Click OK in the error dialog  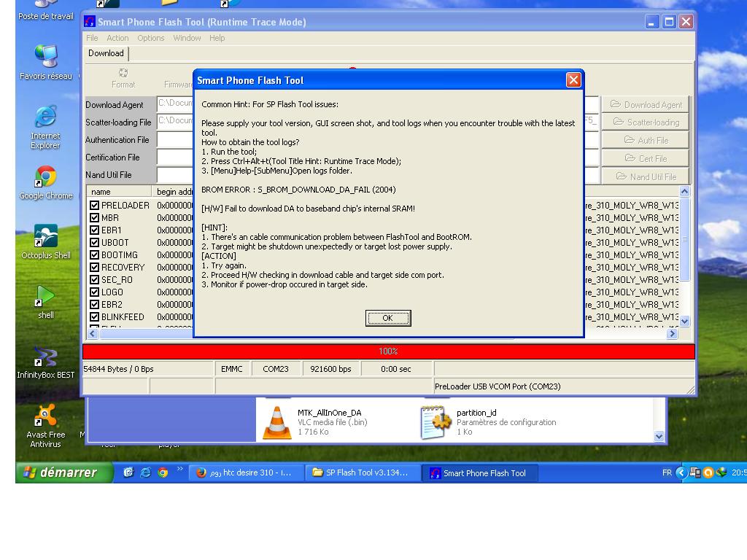(x=388, y=318)
